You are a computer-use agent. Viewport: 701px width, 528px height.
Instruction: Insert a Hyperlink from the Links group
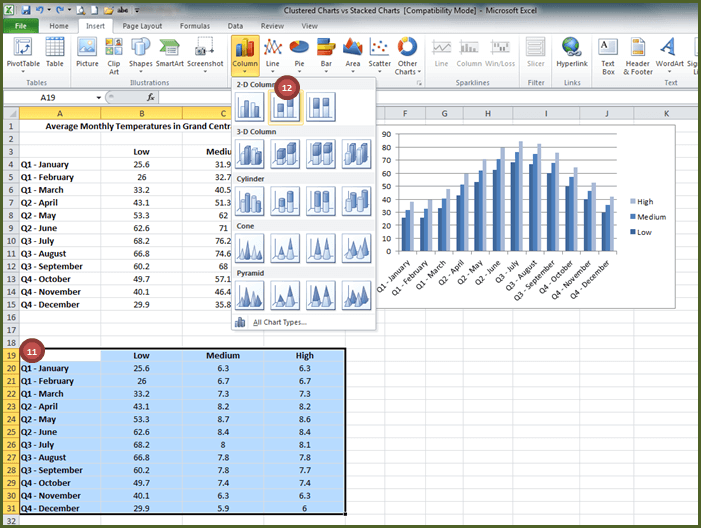[x=572, y=52]
